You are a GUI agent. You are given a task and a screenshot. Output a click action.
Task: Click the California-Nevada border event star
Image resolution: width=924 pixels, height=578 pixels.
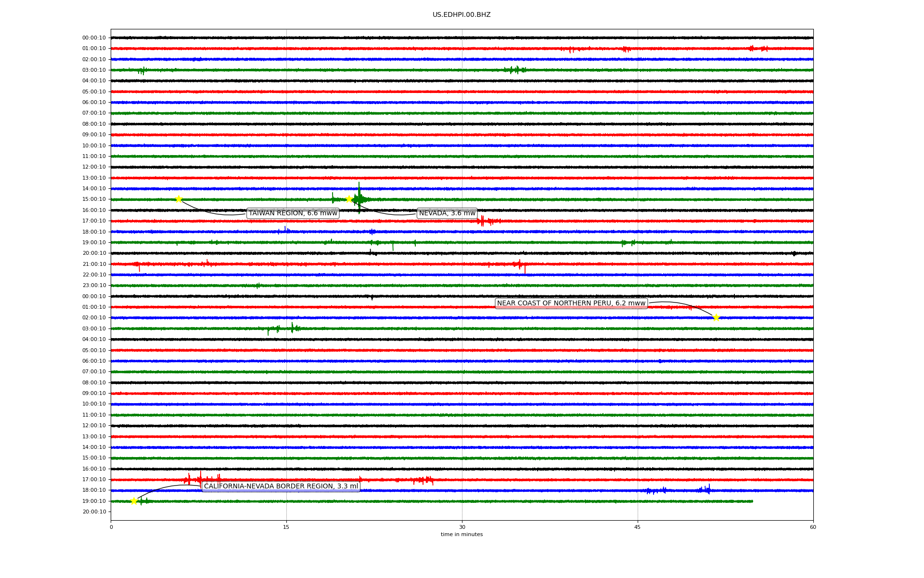tap(134, 501)
